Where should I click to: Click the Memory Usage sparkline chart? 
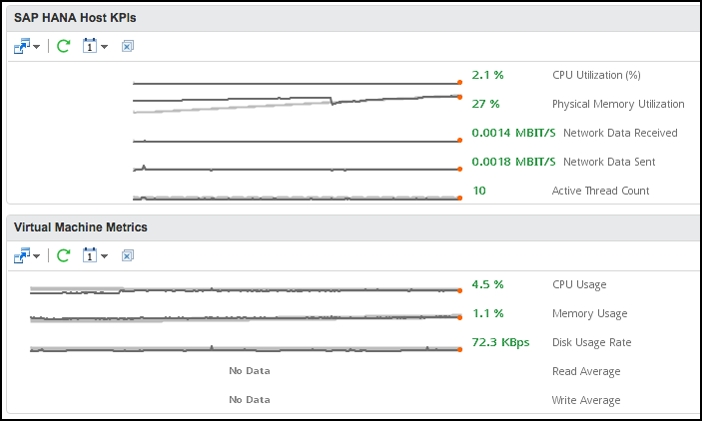(x=246, y=318)
